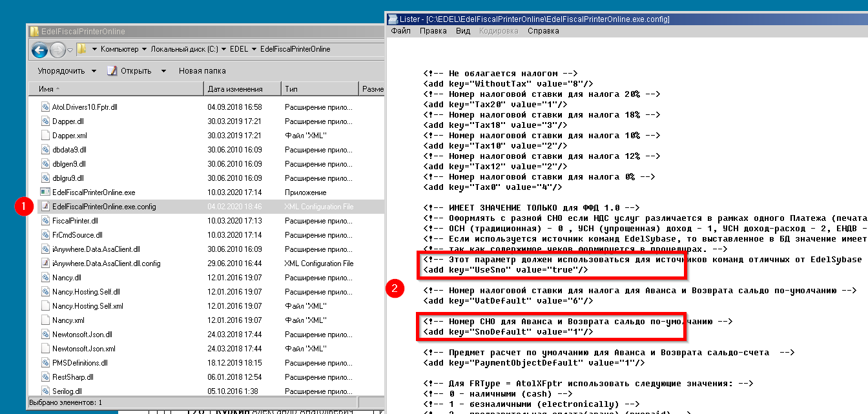Click the FiscalPrinter.dll file icon
This screenshot has height=414, width=868.
pos(45,221)
